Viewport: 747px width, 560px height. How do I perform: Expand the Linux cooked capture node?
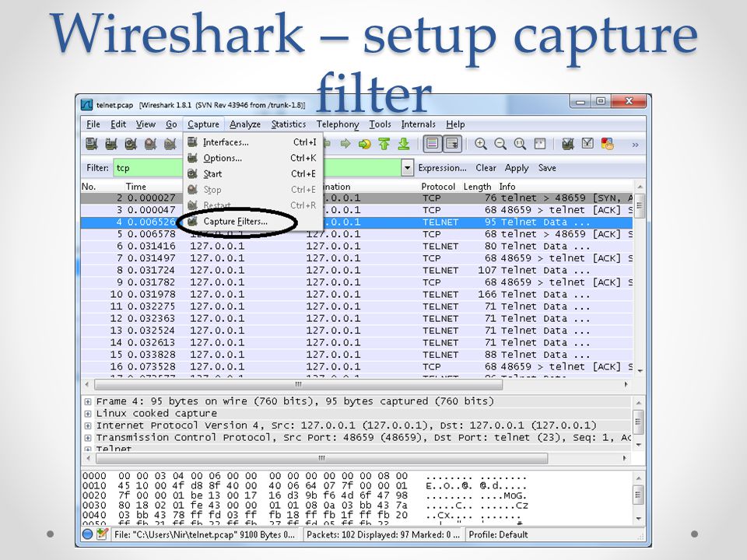88,413
